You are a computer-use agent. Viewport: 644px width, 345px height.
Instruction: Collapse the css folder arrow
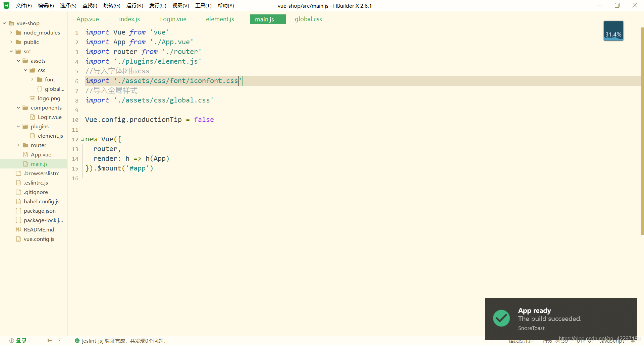[x=25, y=70]
